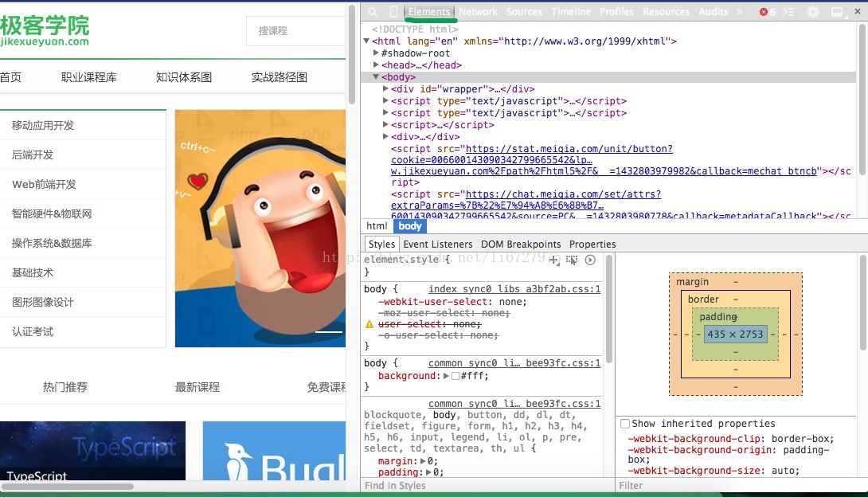The width and height of the screenshot is (868, 497).
Task: Show more DevTools panels chevron
Action: (740, 12)
